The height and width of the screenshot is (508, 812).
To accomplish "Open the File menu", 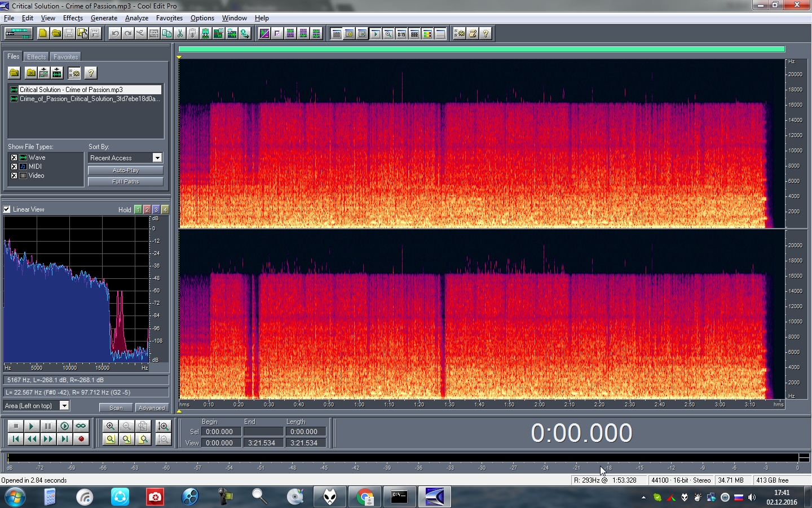I will pos(9,18).
